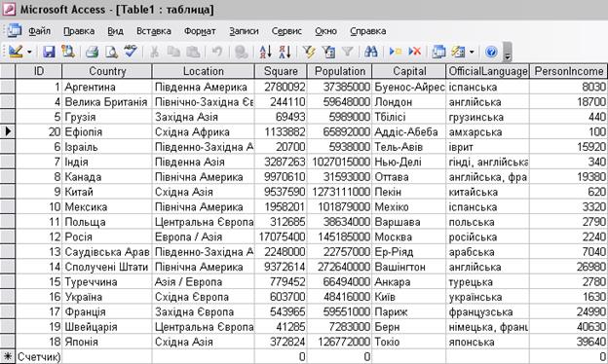Expand the View mode dropdown arrow
Screen dimensions: 608x364
pyautogui.click(x=29, y=52)
